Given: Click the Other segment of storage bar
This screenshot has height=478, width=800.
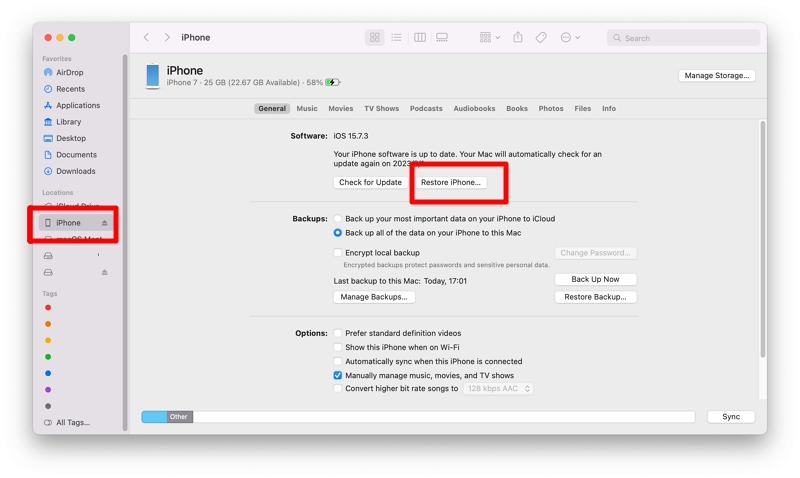Looking at the screenshot, I should tap(179, 417).
